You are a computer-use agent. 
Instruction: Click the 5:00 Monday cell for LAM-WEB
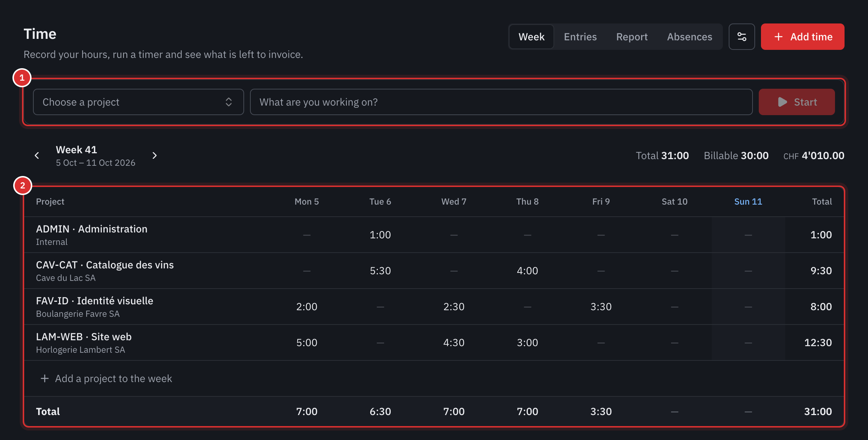coord(306,342)
